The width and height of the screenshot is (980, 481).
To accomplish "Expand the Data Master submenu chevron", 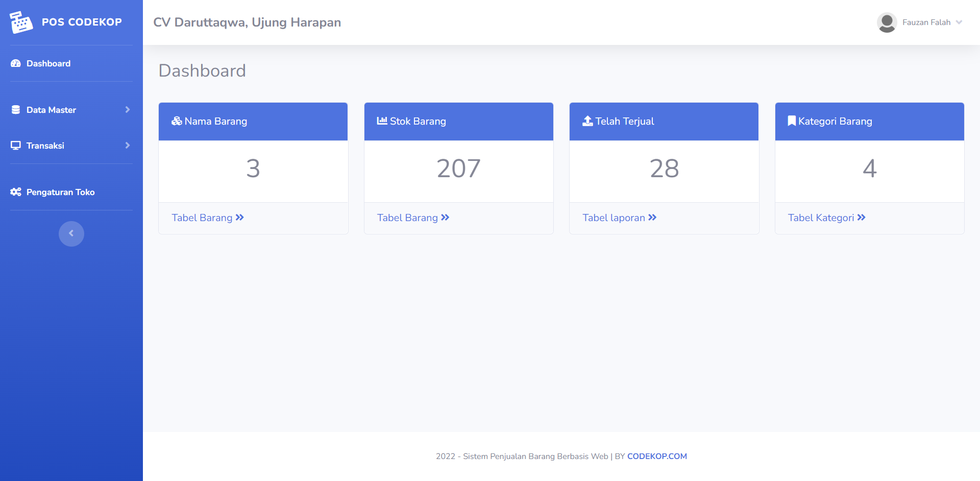I will pos(128,110).
